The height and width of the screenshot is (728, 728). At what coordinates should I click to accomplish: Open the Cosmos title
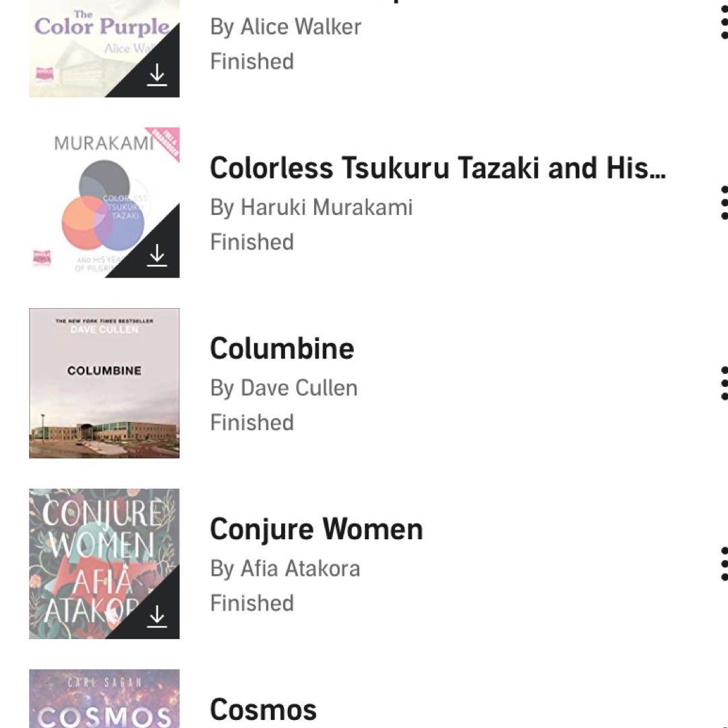pos(263,709)
